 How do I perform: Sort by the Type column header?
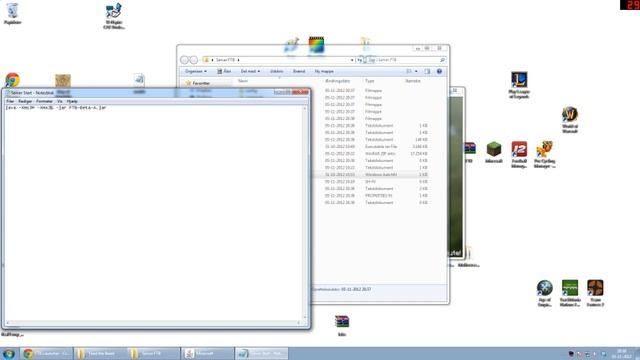pyautogui.click(x=369, y=81)
